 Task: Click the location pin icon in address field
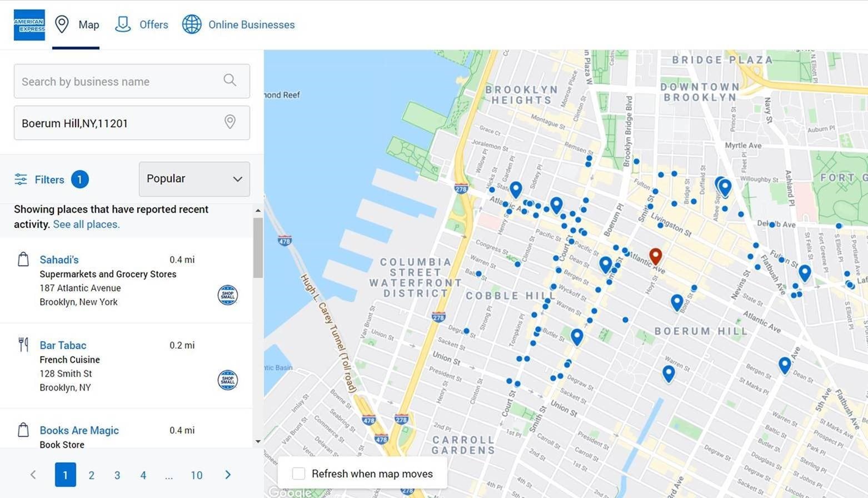pyautogui.click(x=230, y=122)
